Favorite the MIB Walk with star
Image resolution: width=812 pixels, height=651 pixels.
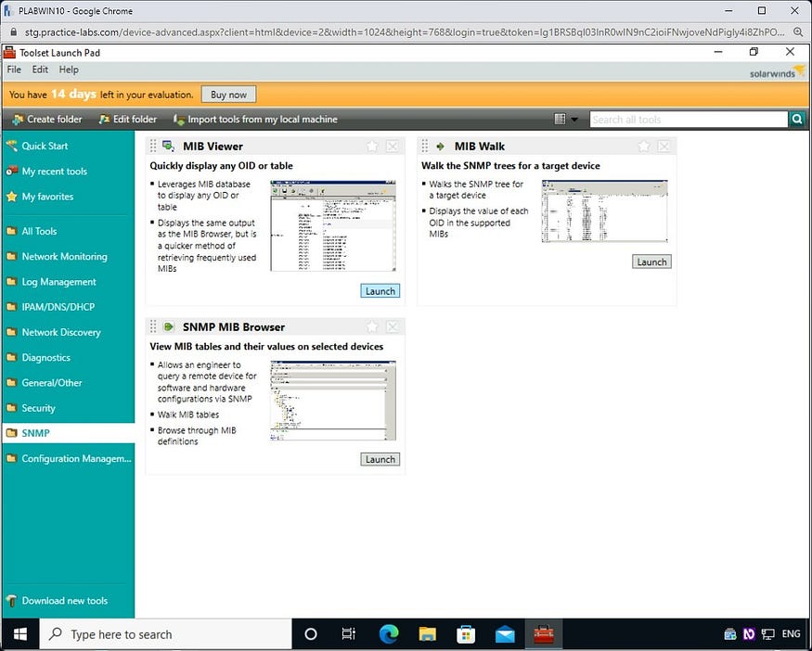(644, 147)
